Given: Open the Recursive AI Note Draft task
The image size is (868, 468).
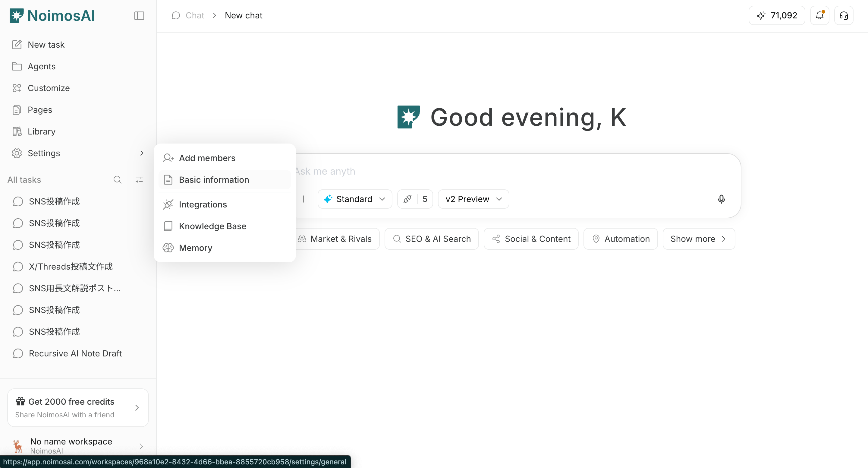Looking at the screenshot, I should [78, 353].
